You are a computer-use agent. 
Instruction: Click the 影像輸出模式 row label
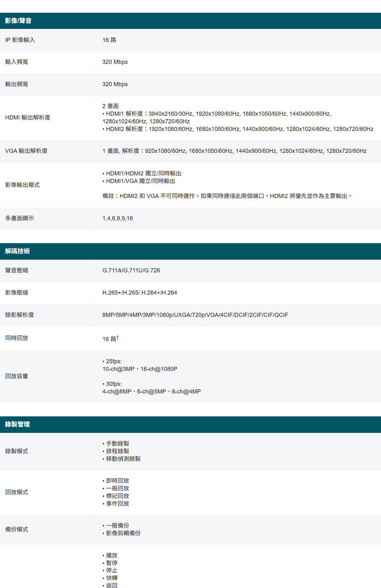(22, 185)
